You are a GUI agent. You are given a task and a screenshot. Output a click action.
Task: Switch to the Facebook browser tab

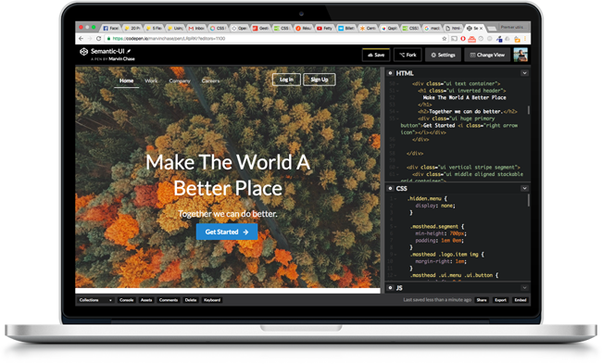click(111, 28)
